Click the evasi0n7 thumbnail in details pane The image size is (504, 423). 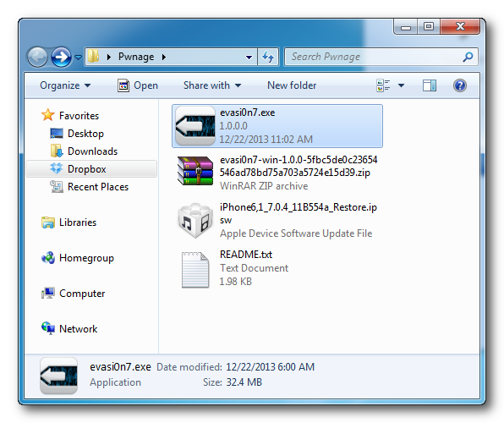point(58,376)
